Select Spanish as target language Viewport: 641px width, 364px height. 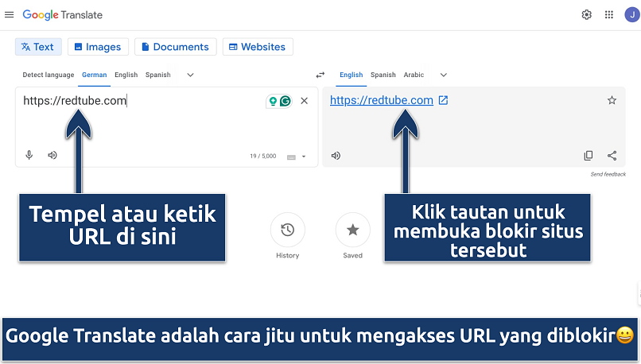point(383,75)
